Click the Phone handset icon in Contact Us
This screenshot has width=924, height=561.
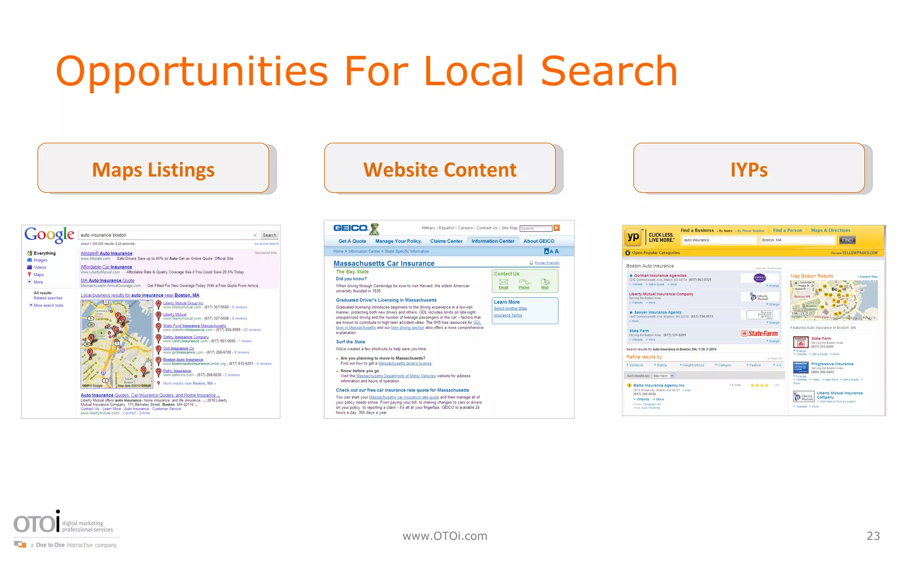tap(524, 282)
